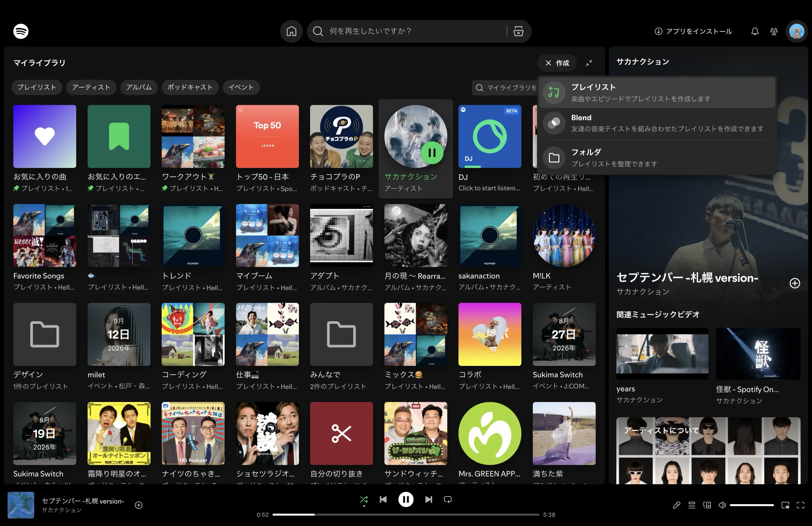
Task: Filter library by アルバム
Action: [x=139, y=87]
